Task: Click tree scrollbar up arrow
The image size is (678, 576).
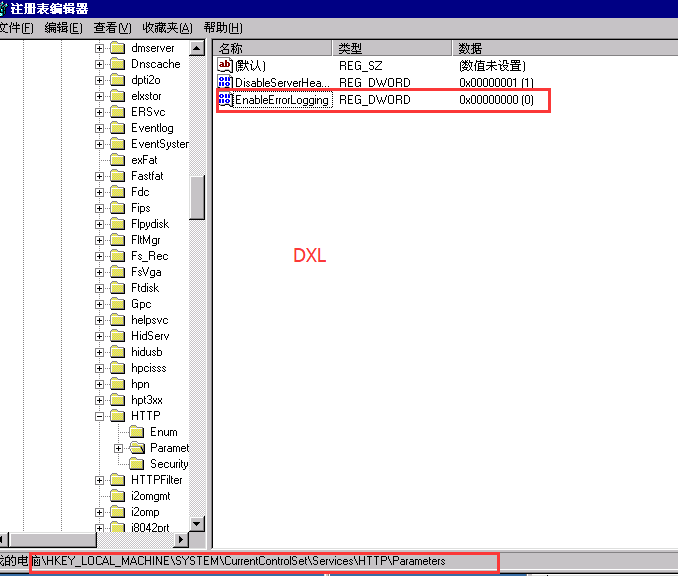Action: tap(197, 48)
